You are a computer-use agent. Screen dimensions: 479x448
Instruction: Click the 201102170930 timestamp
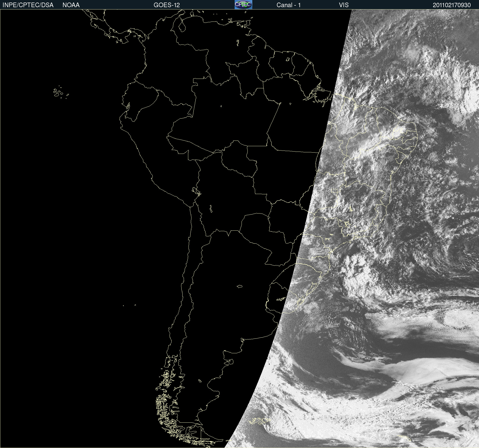452,5
